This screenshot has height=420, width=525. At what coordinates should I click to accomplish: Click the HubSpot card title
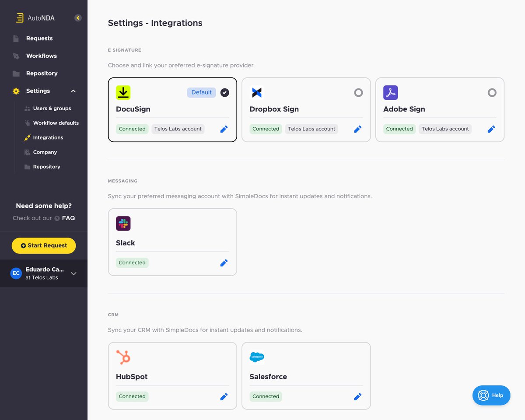pos(132,377)
